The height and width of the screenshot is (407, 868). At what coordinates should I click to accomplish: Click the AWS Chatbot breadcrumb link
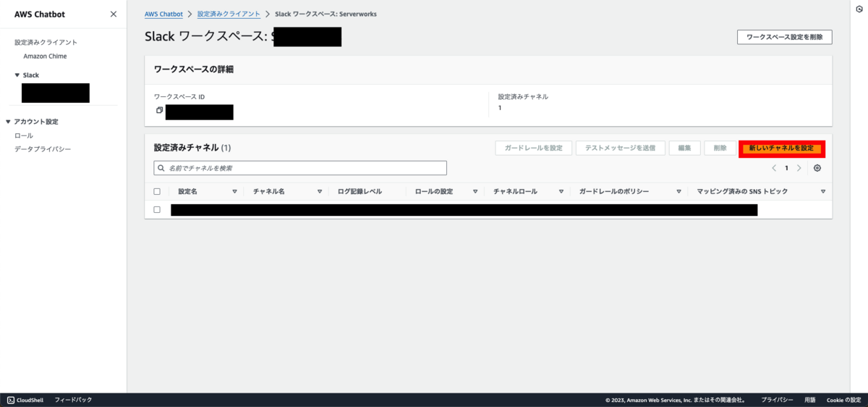tap(163, 14)
